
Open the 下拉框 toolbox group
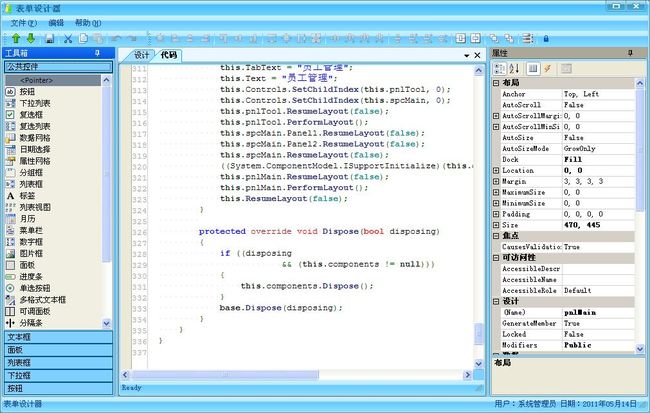click(x=58, y=376)
